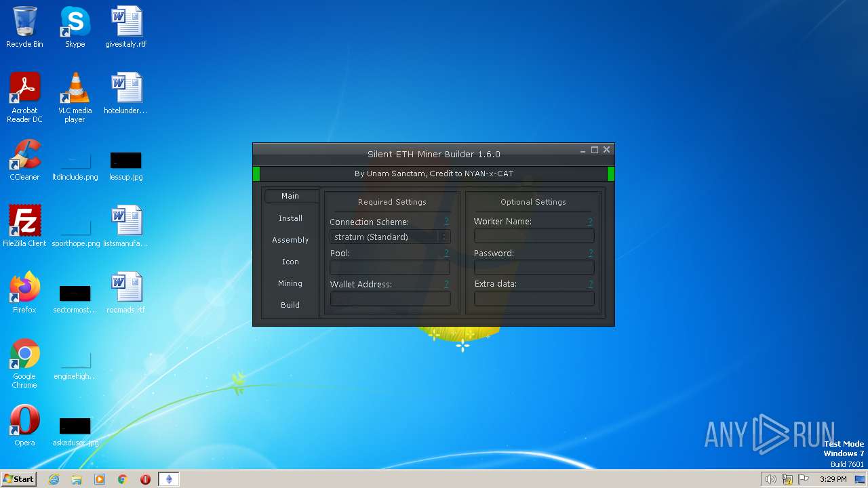
Task: Open help link for Password
Action: 591,253
